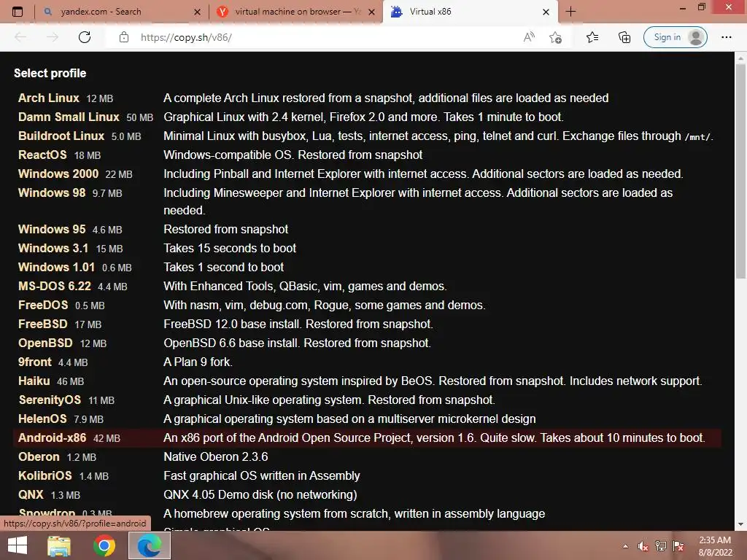Open the Buildroot Linux profile
747x560 pixels.
(61, 136)
